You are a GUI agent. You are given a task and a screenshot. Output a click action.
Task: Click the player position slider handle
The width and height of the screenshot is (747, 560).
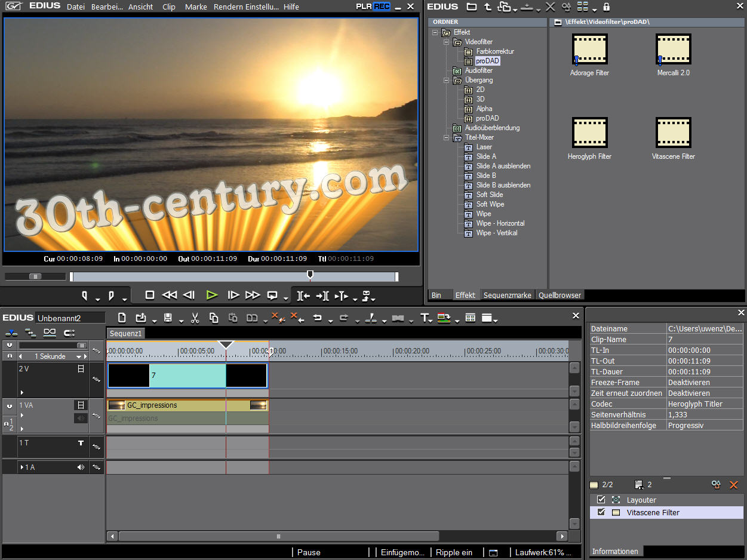309,275
